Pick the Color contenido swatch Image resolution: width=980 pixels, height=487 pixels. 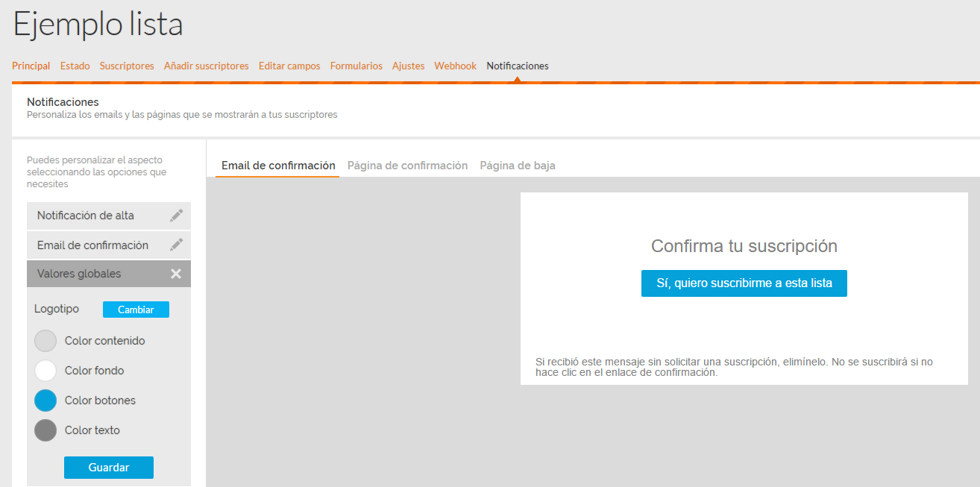pos(45,341)
